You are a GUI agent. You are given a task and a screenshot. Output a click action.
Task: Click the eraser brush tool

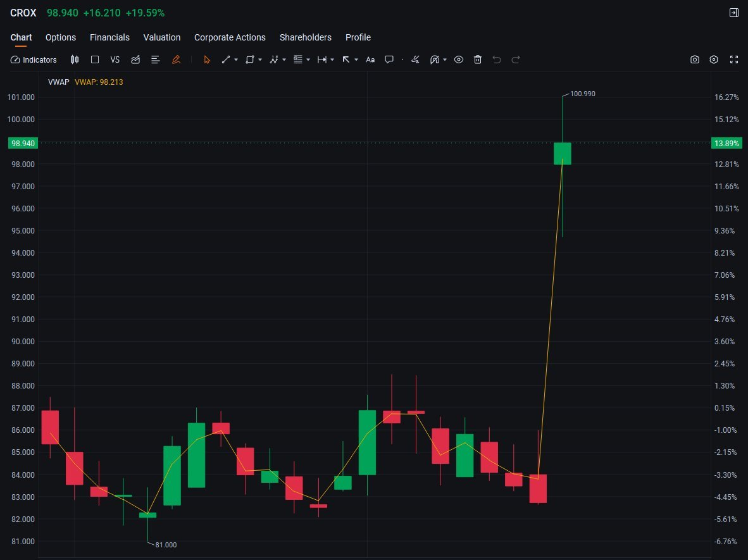click(x=416, y=59)
